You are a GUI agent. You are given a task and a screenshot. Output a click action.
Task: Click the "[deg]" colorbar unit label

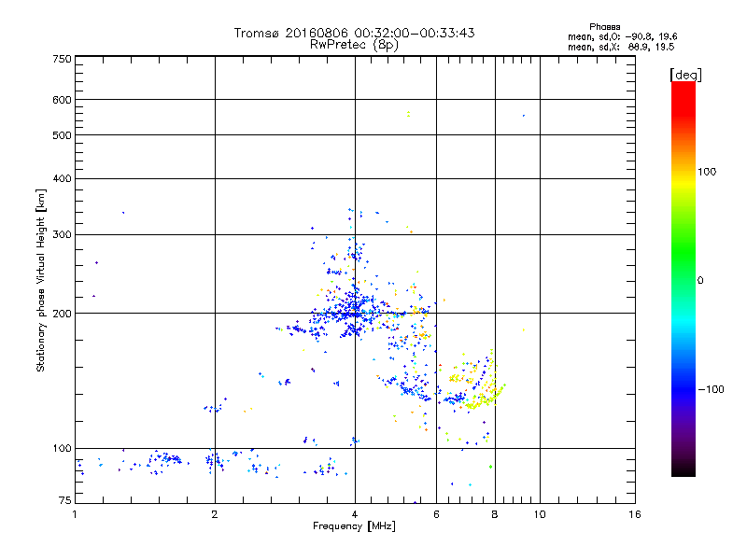pyautogui.click(x=685, y=75)
